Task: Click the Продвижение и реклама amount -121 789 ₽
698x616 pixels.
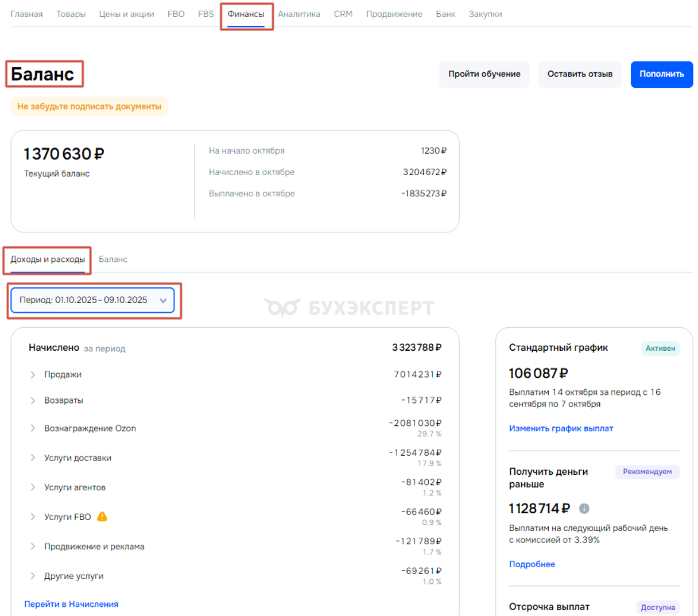Action: (418, 541)
